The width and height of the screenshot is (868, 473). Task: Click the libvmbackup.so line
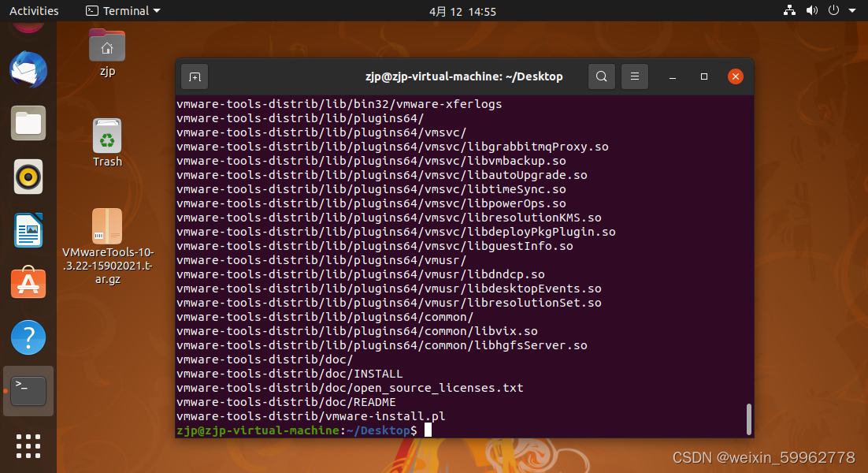371,161
